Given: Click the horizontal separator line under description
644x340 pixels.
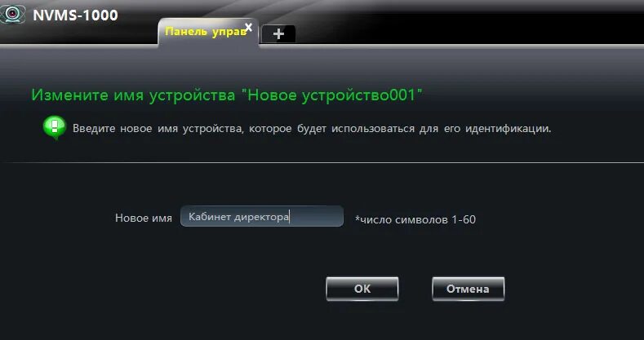Looking at the screenshot, I should point(322,162).
